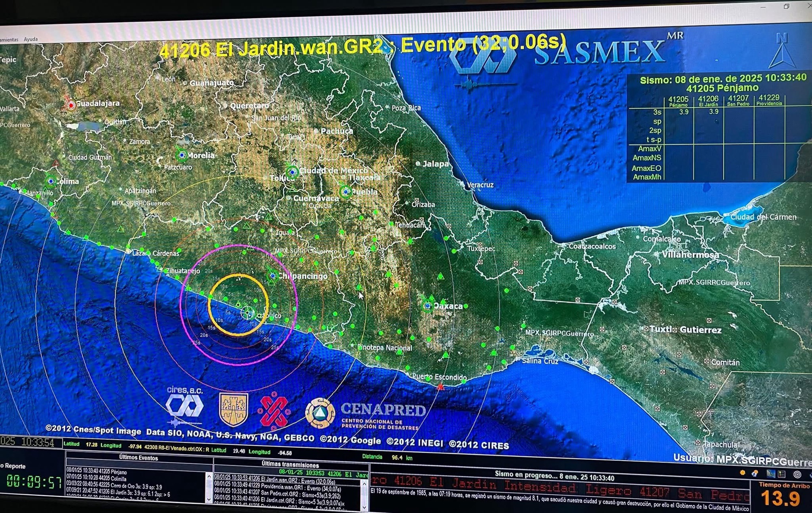This screenshot has width=812, height=513.
Task: Click the '41205 Pénjamo' column header
Action: 678,101
